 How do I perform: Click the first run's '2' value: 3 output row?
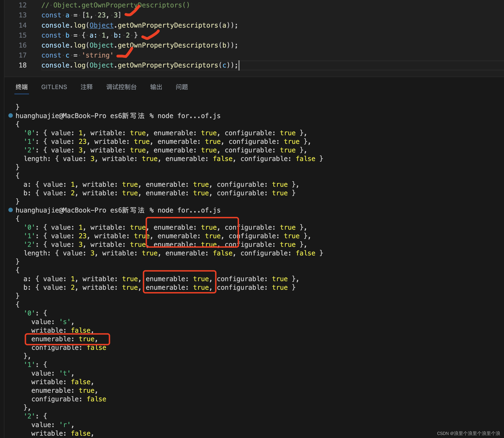coord(165,150)
